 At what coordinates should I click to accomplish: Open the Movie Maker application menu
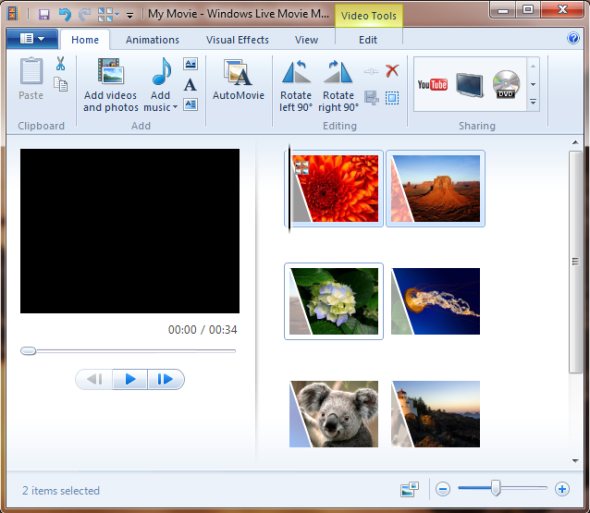(32, 38)
